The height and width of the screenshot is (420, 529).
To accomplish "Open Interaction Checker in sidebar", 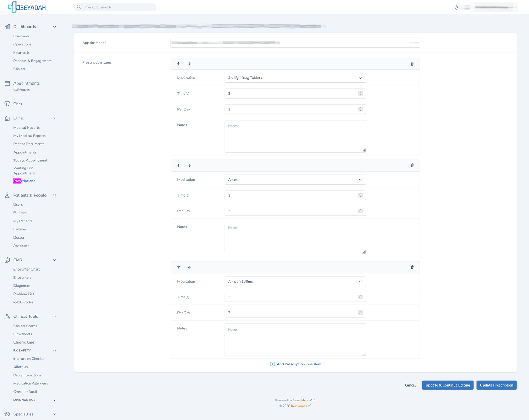I will pos(29,359).
